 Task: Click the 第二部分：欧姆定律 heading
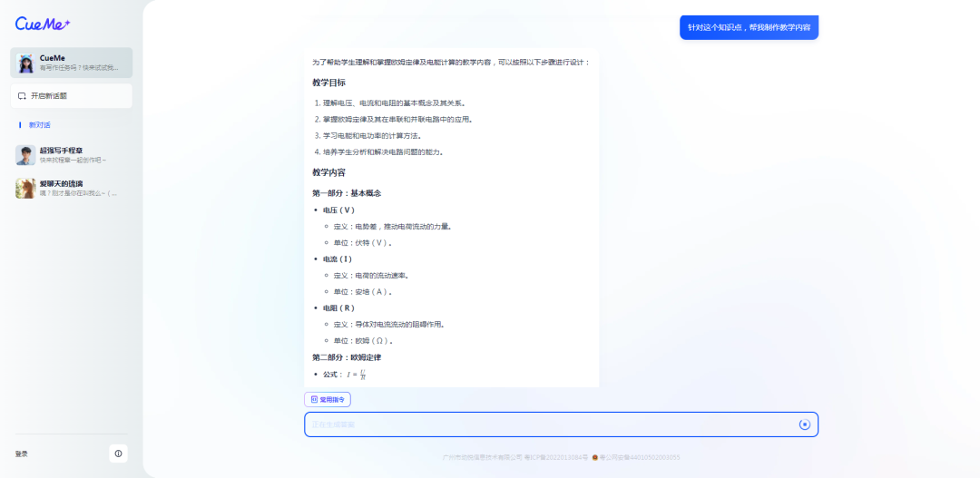(347, 357)
